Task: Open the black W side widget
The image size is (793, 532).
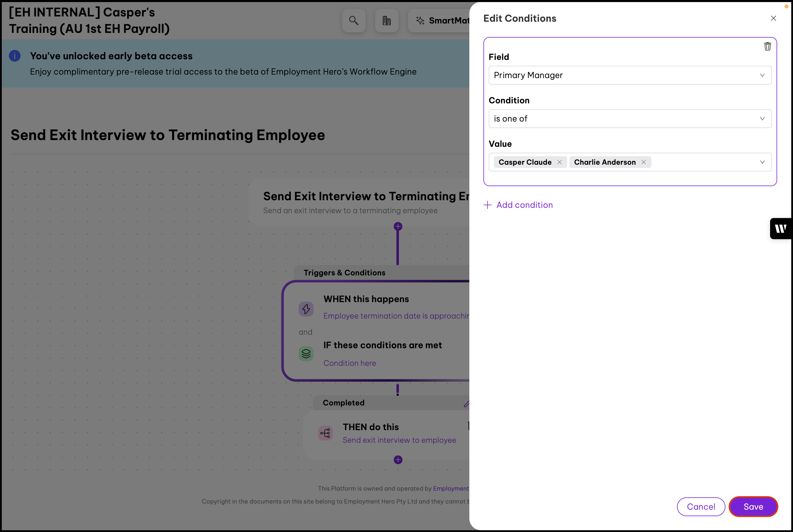Action: tap(781, 229)
